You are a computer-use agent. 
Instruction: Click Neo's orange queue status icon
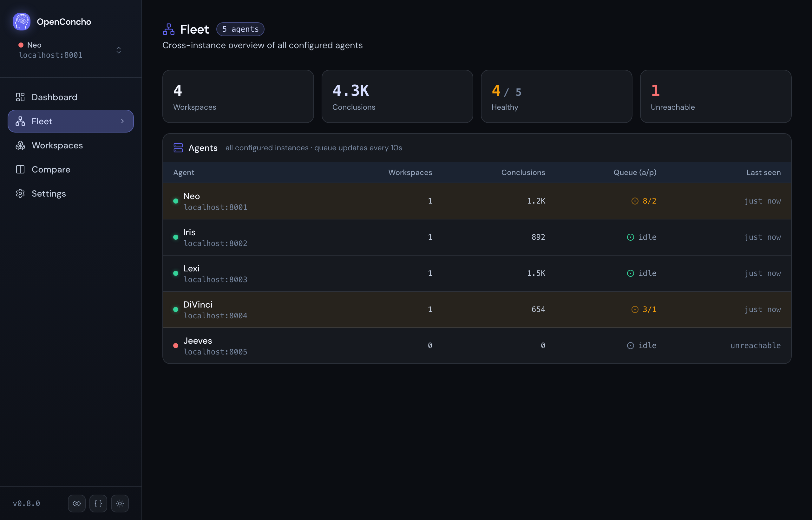tap(635, 201)
